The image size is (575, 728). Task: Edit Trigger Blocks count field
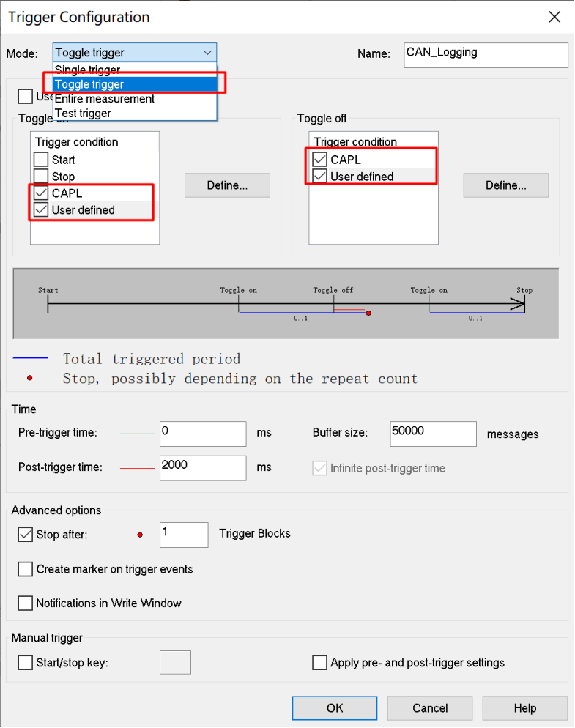pos(184,535)
